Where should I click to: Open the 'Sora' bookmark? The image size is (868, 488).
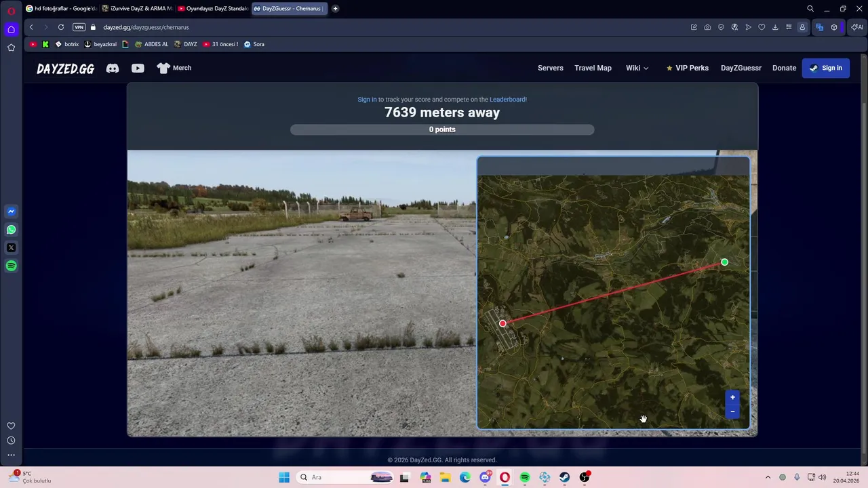click(x=254, y=44)
